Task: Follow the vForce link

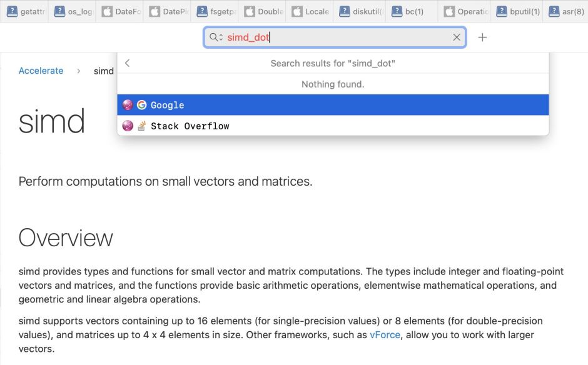Action: coord(385,334)
